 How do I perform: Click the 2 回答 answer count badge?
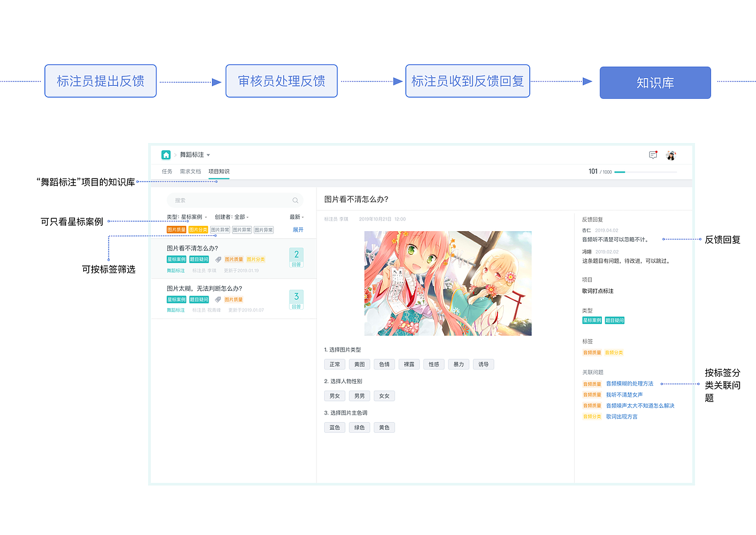point(296,258)
